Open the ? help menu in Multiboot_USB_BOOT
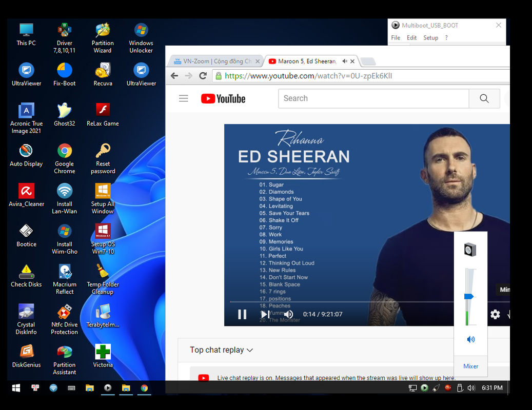The width and height of the screenshot is (532, 410). pos(446,37)
